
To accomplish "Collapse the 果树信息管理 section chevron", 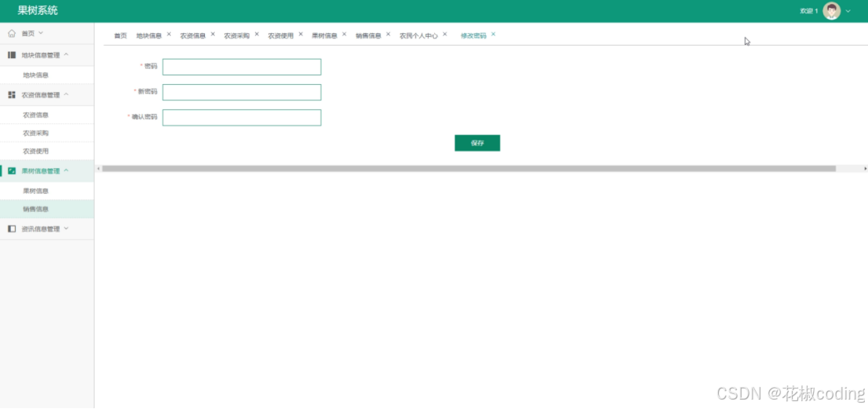I will (x=66, y=170).
